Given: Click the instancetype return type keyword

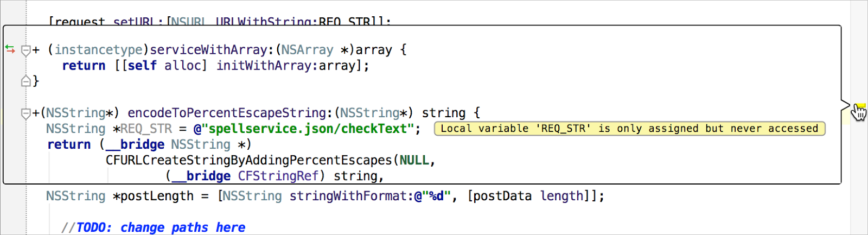Looking at the screenshot, I should click(98, 50).
